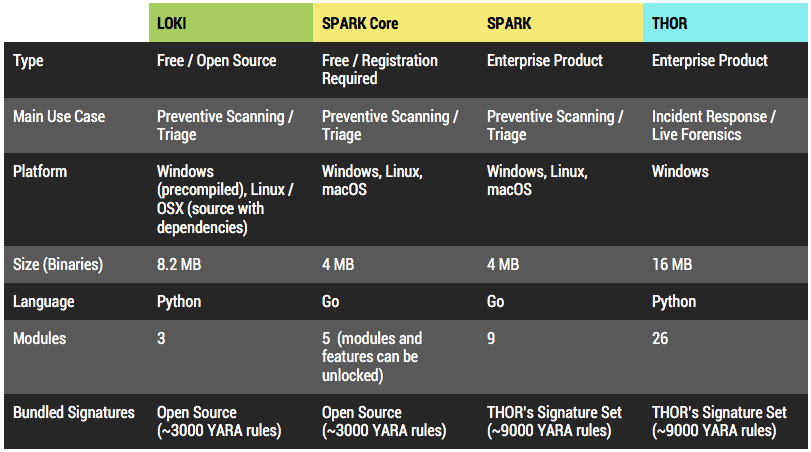Click the cyan THOR column header
811x452 pixels.
click(x=671, y=23)
